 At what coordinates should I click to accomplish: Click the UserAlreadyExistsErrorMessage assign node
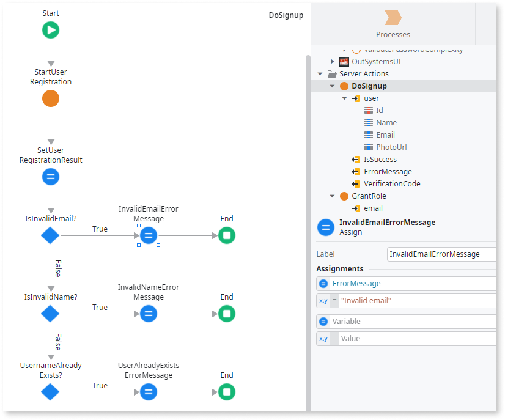tap(149, 392)
